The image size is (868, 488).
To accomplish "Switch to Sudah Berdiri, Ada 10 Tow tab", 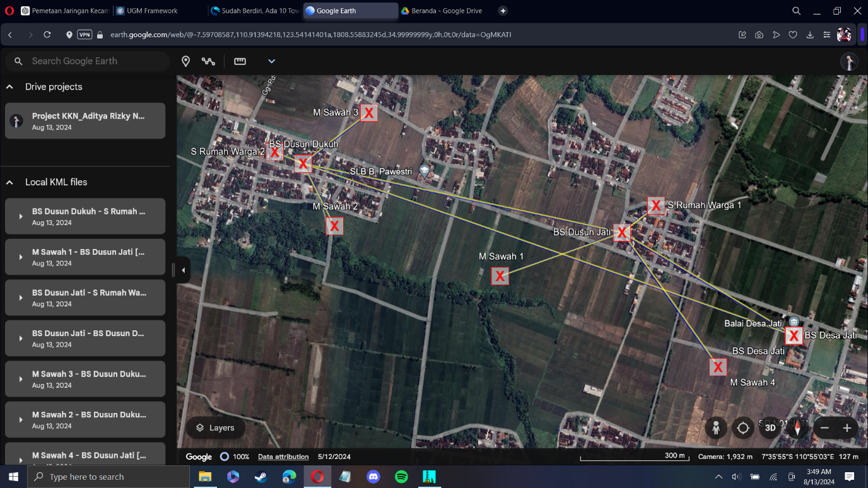I will tap(255, 11).
